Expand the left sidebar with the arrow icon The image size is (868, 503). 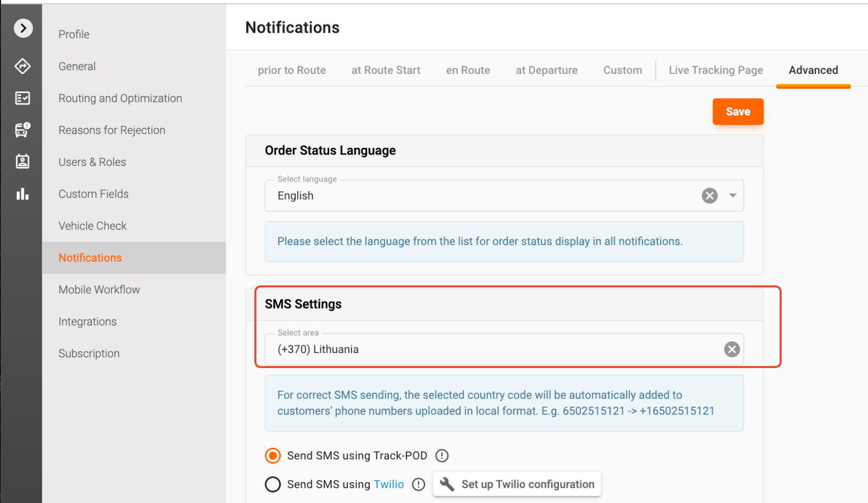(x=23, y=28)
